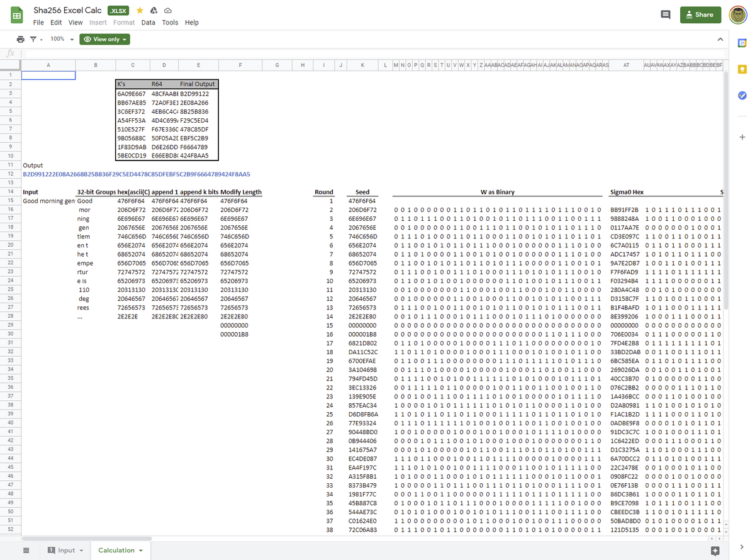Select column F header

(x=240, y=65)
